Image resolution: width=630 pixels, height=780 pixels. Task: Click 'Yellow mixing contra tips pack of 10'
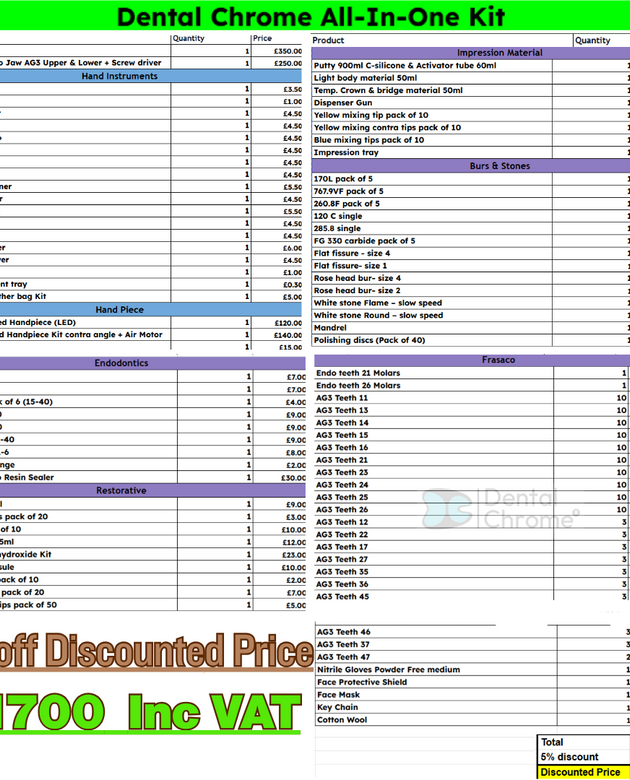click(387, 127)
